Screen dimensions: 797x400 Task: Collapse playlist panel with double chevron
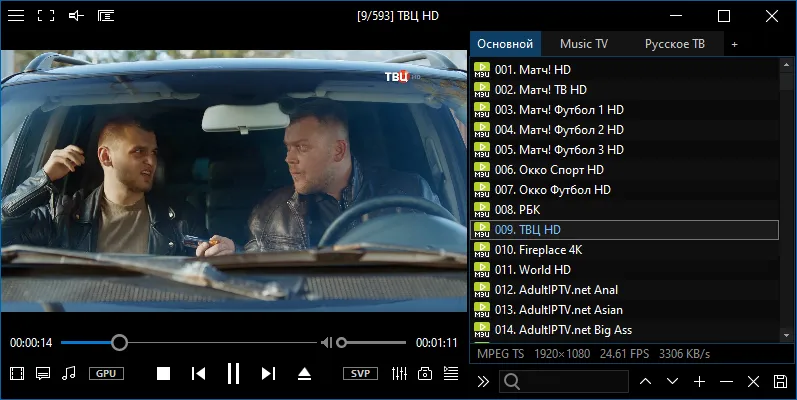coord(483,382)
